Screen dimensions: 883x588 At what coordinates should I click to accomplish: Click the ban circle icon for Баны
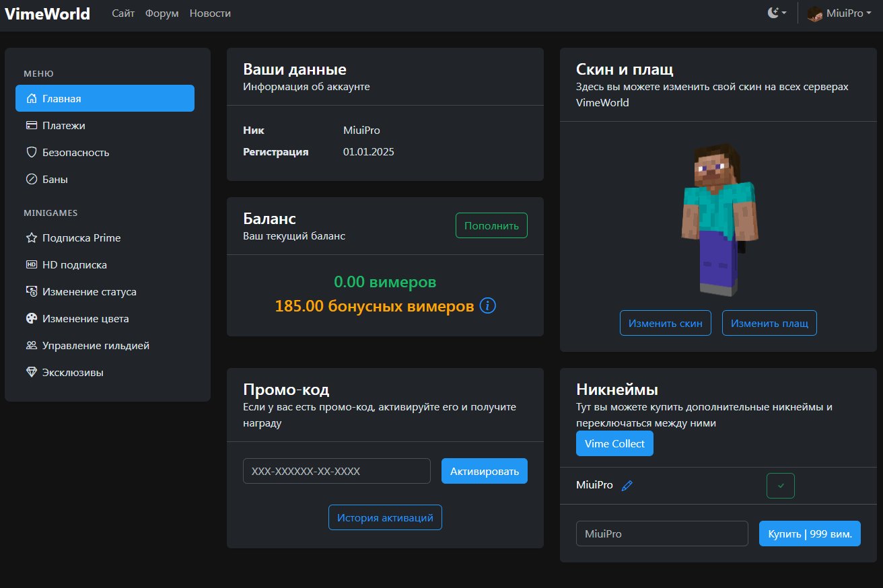31,179
